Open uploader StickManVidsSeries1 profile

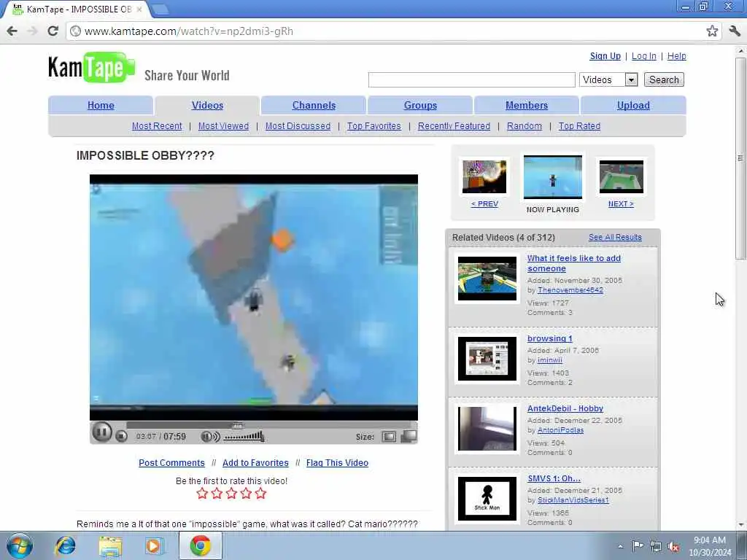point(573,499)
